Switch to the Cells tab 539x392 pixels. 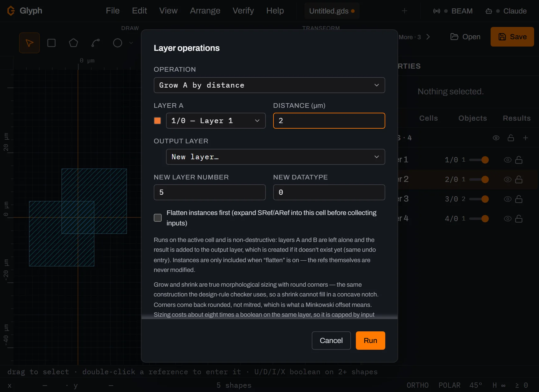(x=428, y=118)
